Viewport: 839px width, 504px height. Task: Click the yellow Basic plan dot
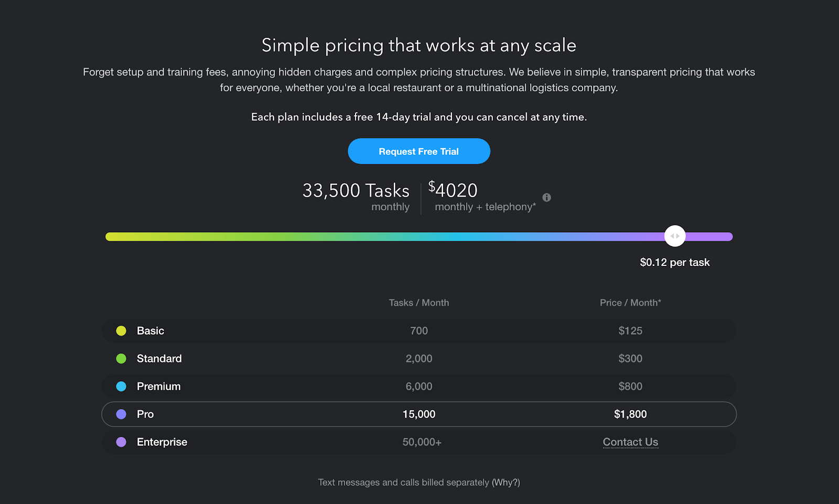[x=121, y=331]
